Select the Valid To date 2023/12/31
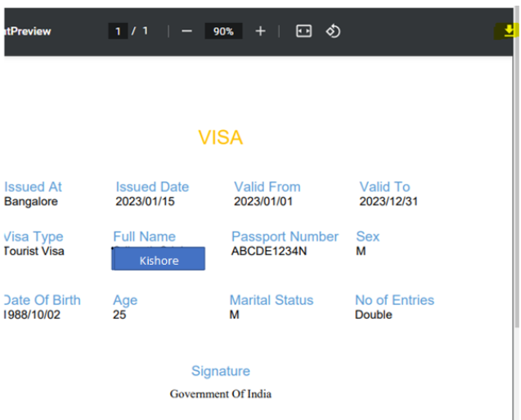Screen dimensions: 521x420 coord(389,201)
